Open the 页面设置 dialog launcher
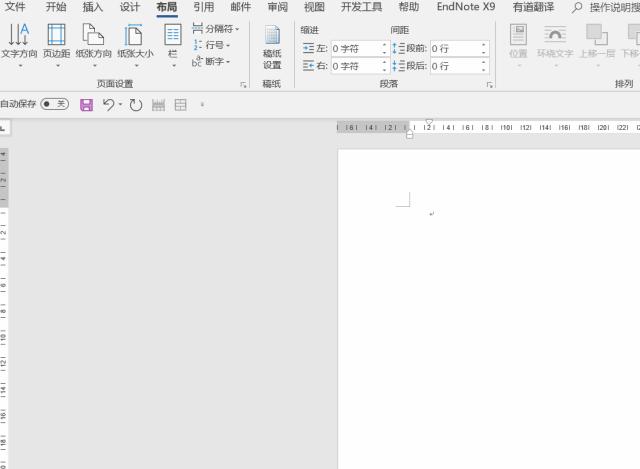 243,85
